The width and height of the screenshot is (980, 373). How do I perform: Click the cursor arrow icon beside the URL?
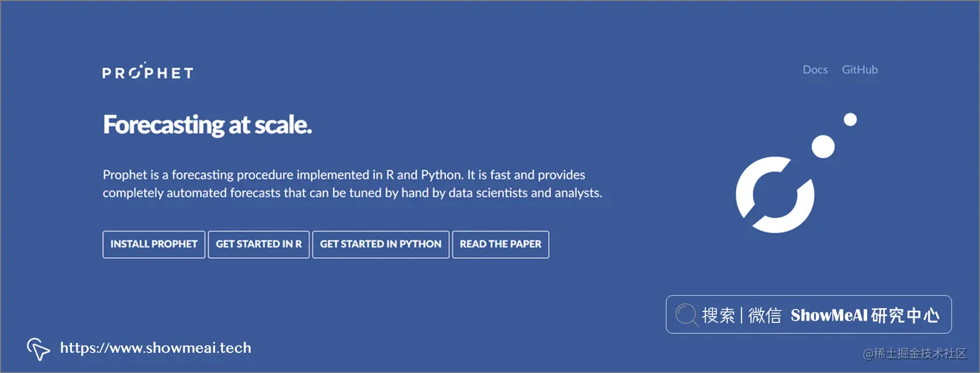pos(38,349)
